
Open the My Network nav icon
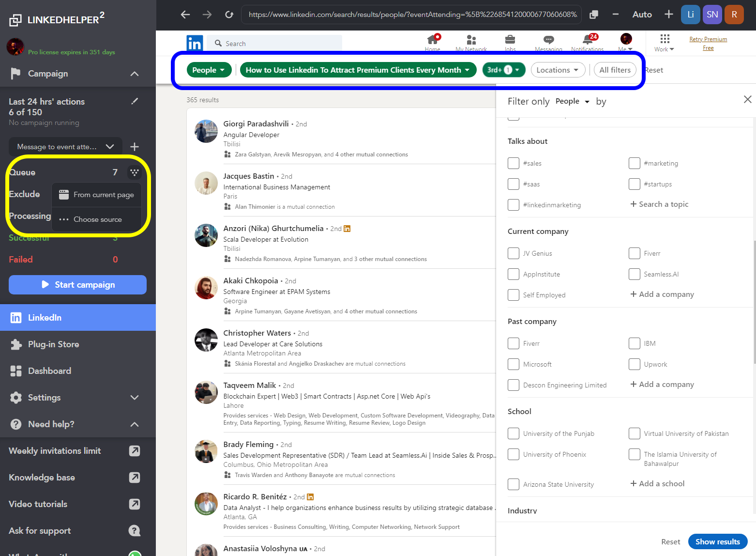[471, 42]
